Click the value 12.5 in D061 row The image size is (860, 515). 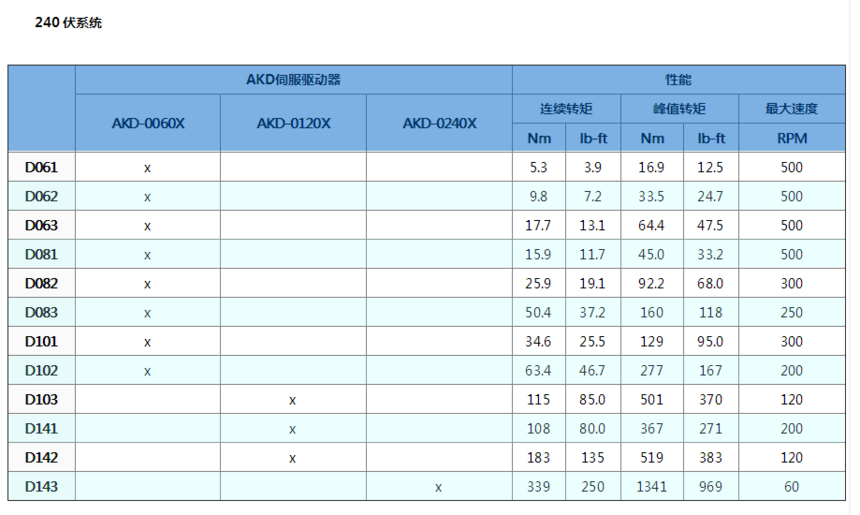tap(710, 167)
